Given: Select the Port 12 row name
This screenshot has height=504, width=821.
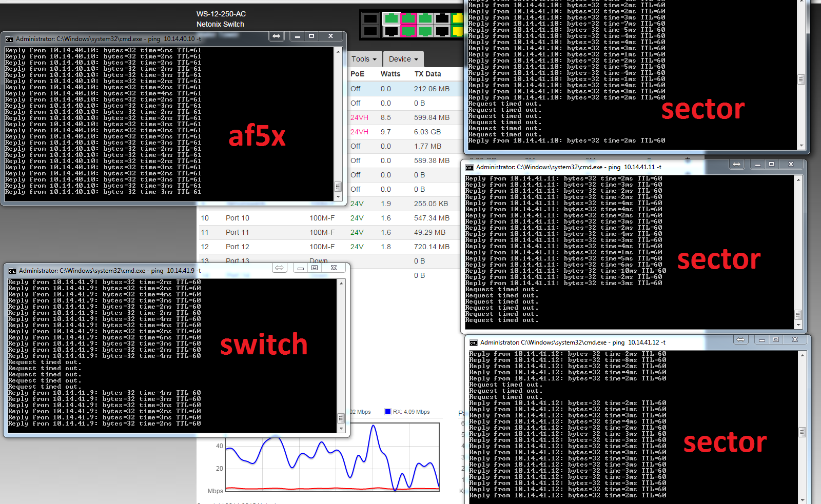Looking at the screenshot, I should (238, 247).
